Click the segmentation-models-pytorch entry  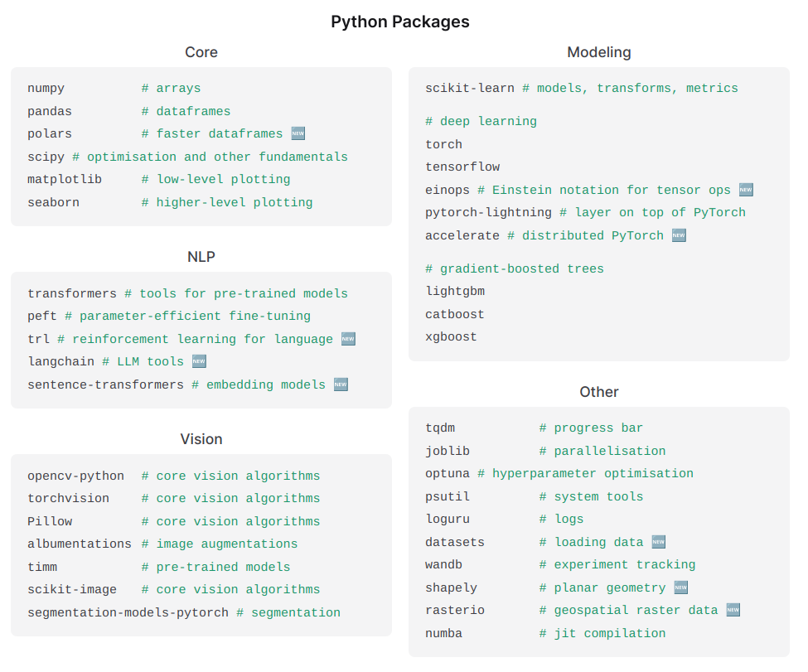[x=127, y=612]
